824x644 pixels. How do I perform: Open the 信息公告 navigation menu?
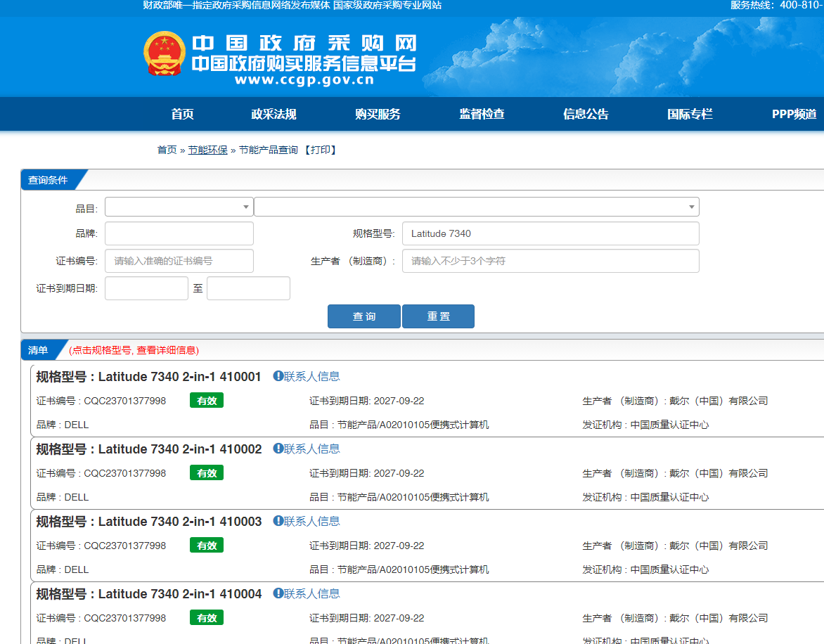pyautogui.click(x=586, y=114)
